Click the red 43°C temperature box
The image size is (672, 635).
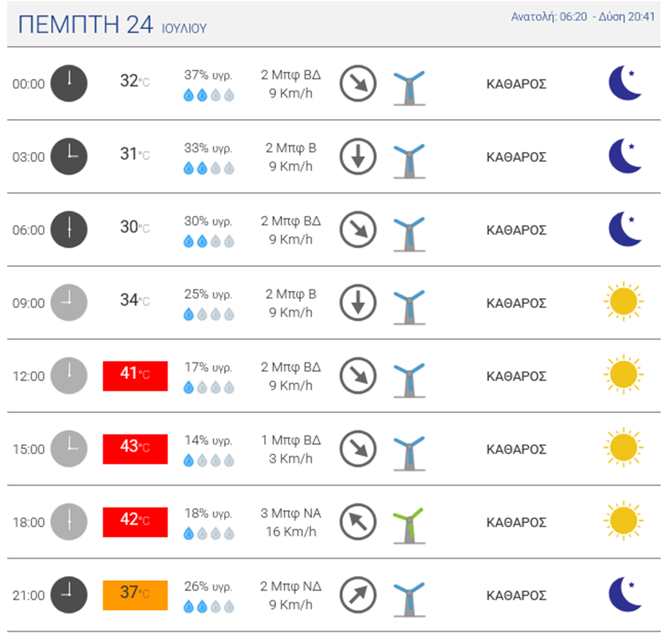(135, 449)
